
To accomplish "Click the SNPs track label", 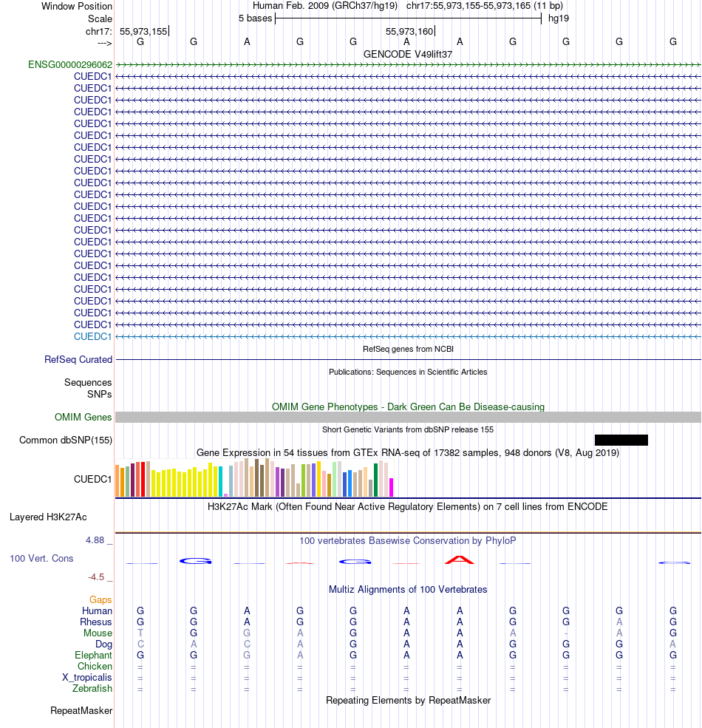I will click(x=99, y=394).
